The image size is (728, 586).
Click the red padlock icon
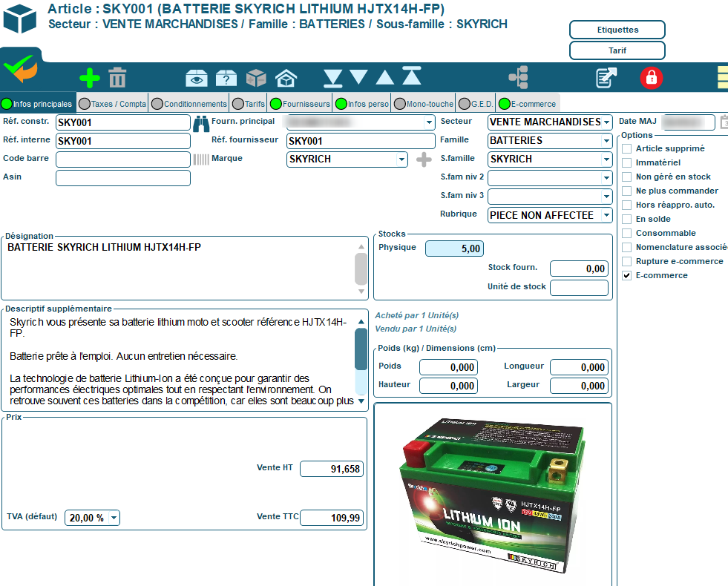click(x=652, y=77)
